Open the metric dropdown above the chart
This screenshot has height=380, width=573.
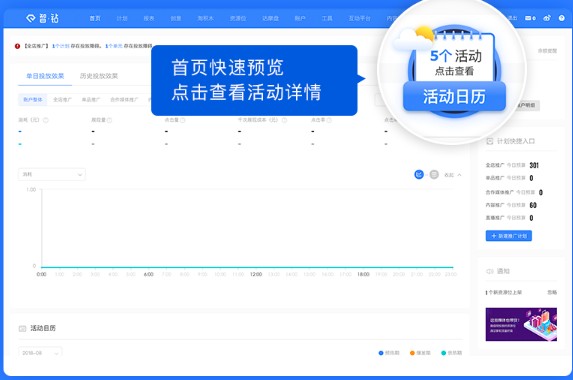[52, 175]
